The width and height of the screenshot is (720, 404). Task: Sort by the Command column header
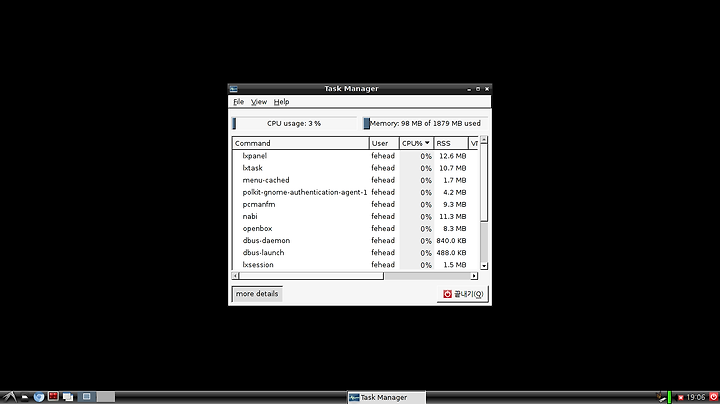click(300, 143)
